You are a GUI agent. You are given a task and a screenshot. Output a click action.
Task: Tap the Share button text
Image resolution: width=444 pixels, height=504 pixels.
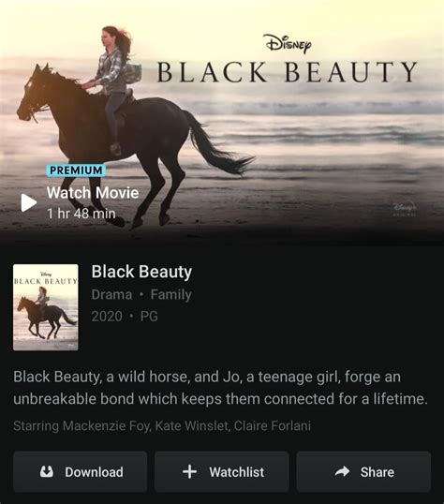(x=377, y=472)
